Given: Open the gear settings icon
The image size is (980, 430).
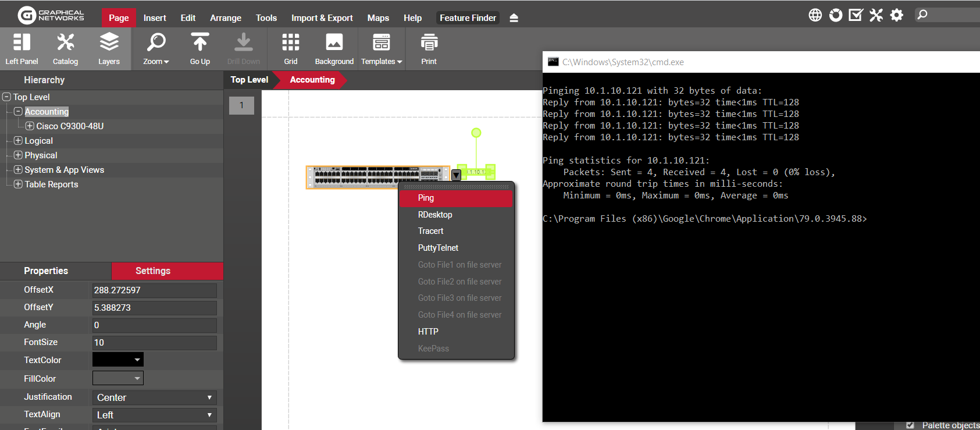Looking at the screenshot, I should (897, 15).
